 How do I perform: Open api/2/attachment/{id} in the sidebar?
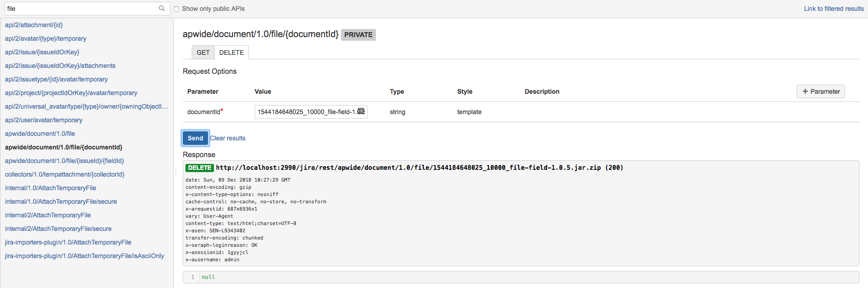34,25
